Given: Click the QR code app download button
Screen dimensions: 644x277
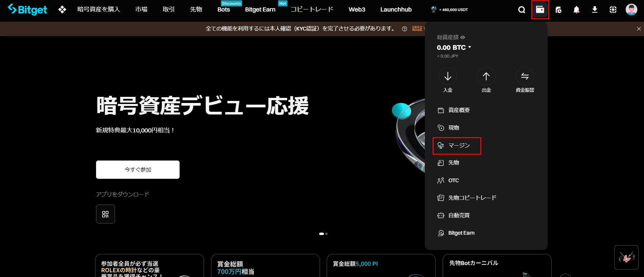Looking at the screenshot, I should 106,214.
